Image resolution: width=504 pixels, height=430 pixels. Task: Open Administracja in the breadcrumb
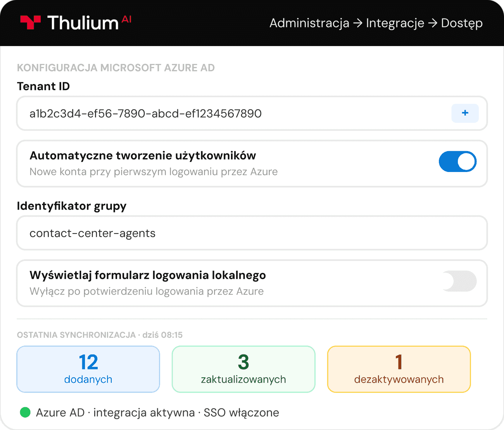[x=309, y=23]
